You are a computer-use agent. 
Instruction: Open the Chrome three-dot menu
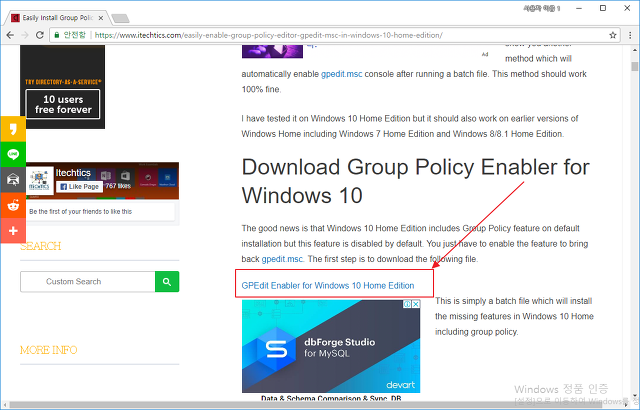(x=630, y=35)
